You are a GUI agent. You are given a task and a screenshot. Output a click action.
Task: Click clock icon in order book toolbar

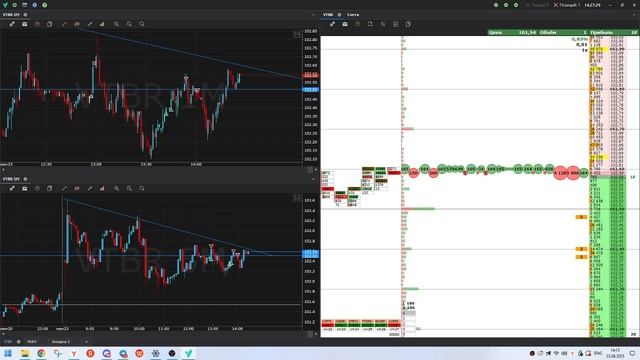coord(358,24)
